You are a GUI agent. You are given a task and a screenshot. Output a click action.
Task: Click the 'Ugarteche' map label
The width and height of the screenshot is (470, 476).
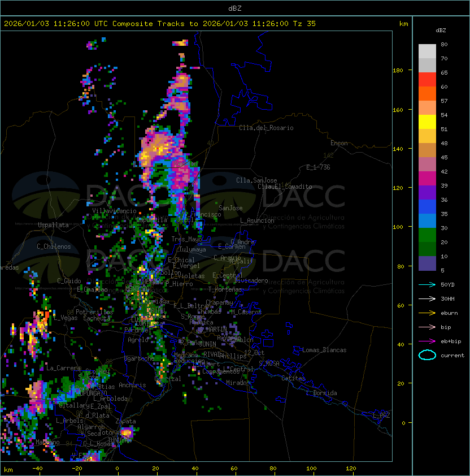tap(140, 358)
